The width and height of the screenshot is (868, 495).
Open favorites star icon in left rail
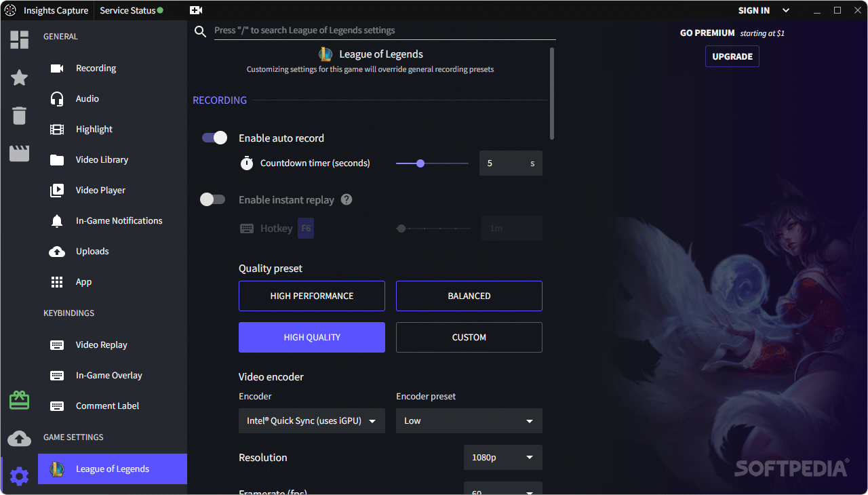[19, 77]
